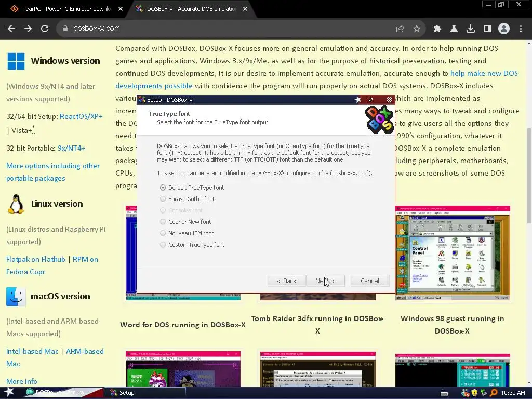
Task: Click the 10:30 AM clock
Action: point(513,393)
